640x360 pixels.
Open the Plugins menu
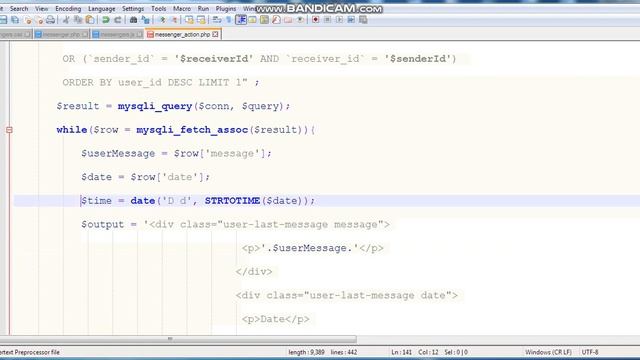[226, 9]
